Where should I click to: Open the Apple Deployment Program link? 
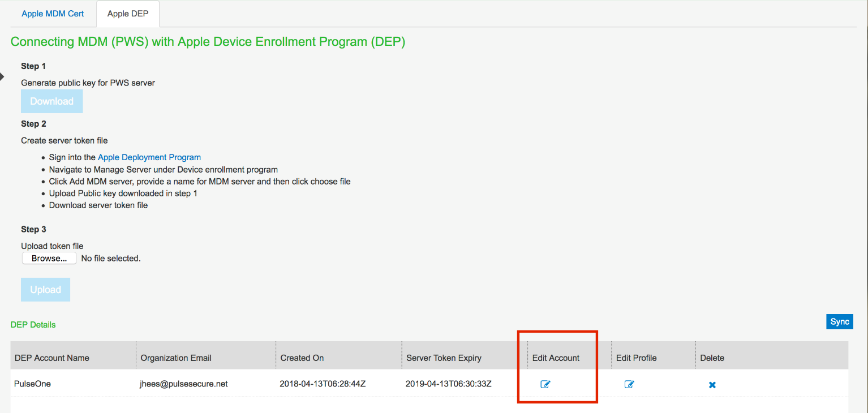click(x=149, y=157)
